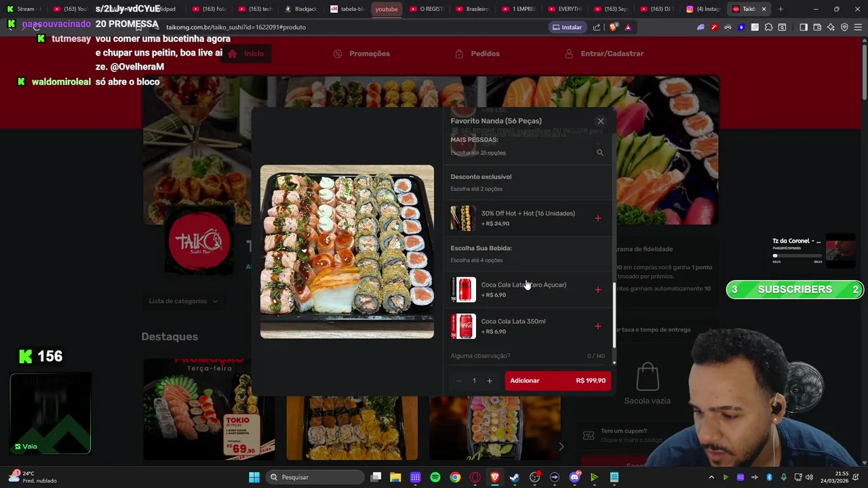Screen dimensions: 868x488
Task: Open Entrar/Cadastrar in site navigation
Action: [604, 54]
